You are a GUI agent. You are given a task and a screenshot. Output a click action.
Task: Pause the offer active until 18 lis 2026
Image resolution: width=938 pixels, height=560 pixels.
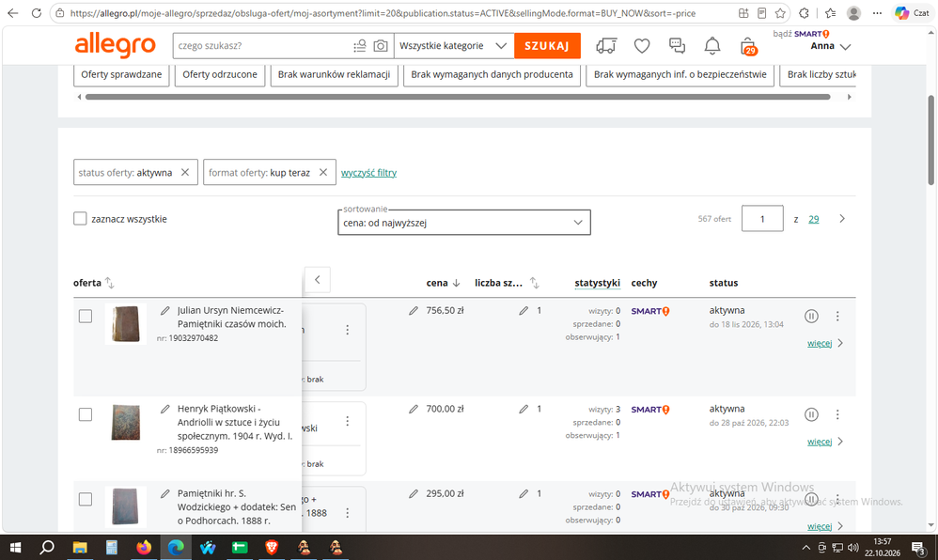[x=811, y=316]
